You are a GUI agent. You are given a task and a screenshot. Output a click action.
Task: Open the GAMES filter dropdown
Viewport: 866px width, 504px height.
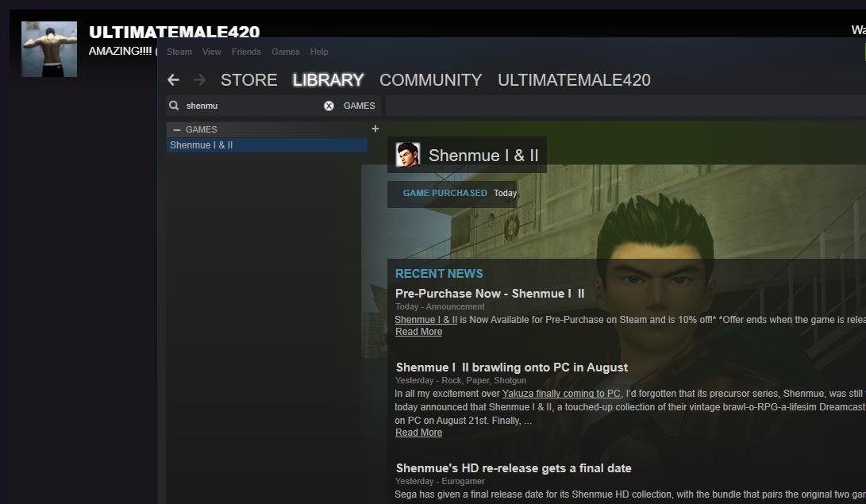[x=359, y=106]
